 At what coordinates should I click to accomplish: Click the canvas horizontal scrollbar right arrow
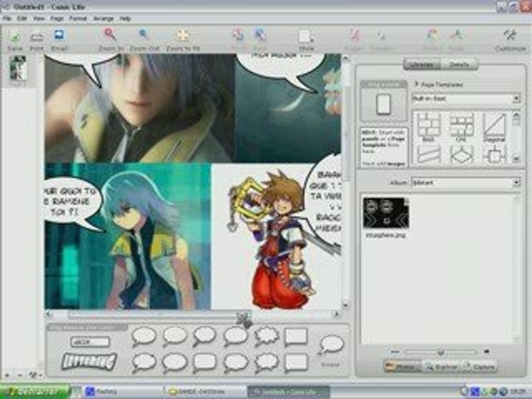coord(336,314)
